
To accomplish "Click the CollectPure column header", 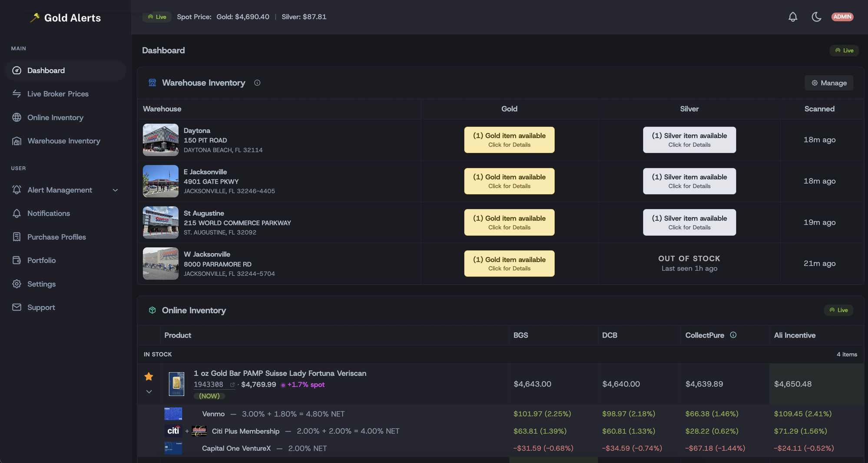I will click(x=705, y=335).
